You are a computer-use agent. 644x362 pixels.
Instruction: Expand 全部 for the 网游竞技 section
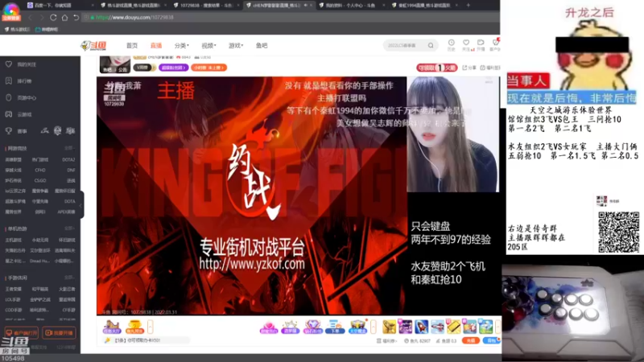[69, 148]
